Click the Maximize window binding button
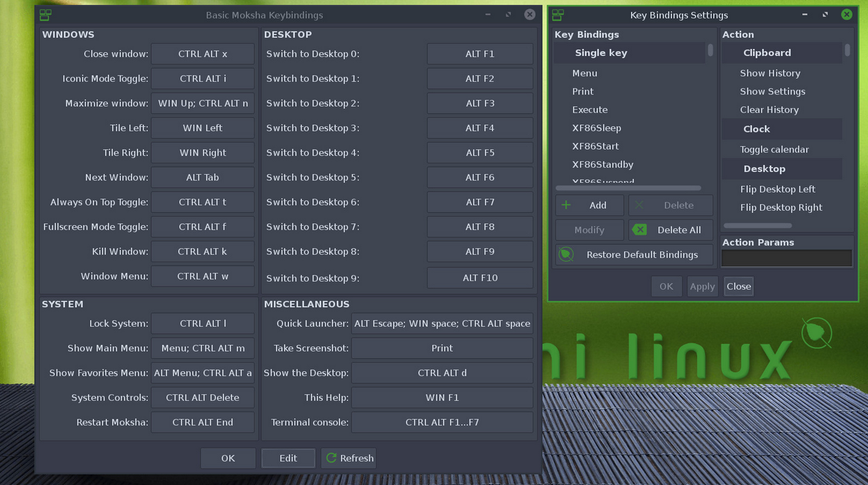This screenshot has width=868, height=485. tap(202, 104)
